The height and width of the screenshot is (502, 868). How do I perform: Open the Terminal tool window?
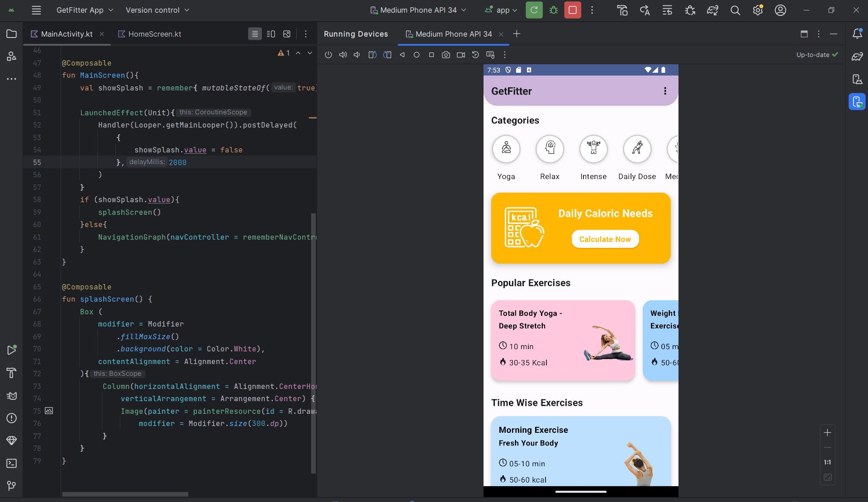(12, 463)
